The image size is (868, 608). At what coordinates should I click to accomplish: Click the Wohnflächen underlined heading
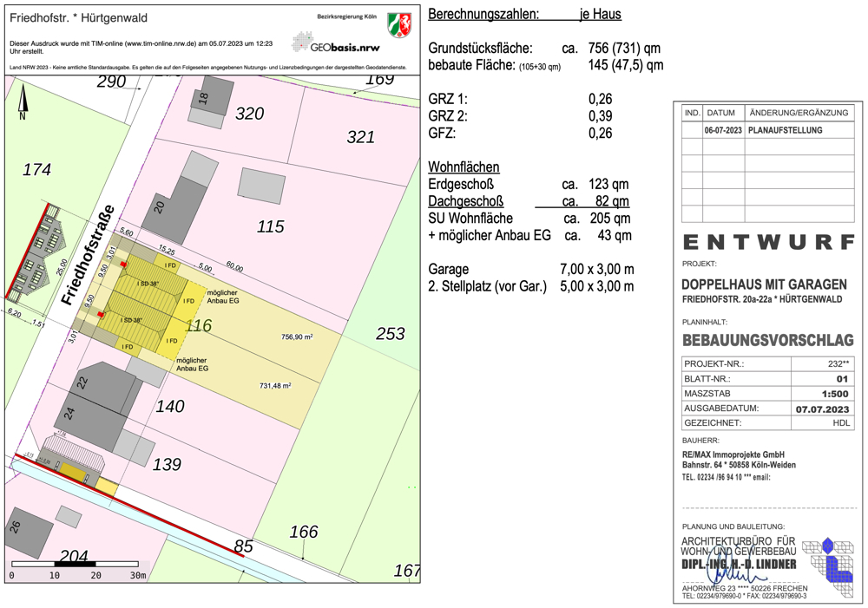click(464, 167)
